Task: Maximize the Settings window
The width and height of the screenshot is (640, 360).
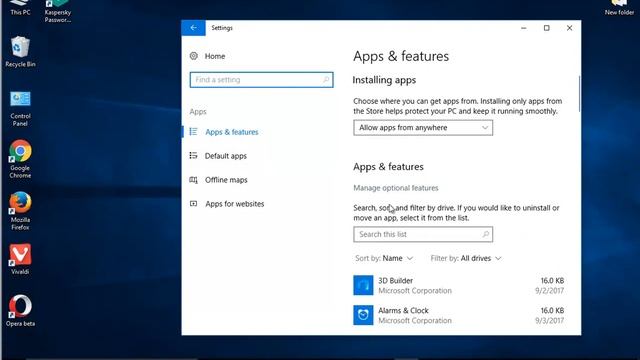Action: coord(547,28)
